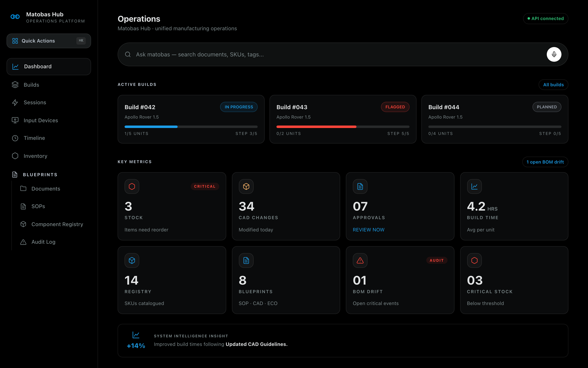Viewport: 588px width, 368px height.
Task: Open SOPs under Blueprints
Action: coord(53,206)
